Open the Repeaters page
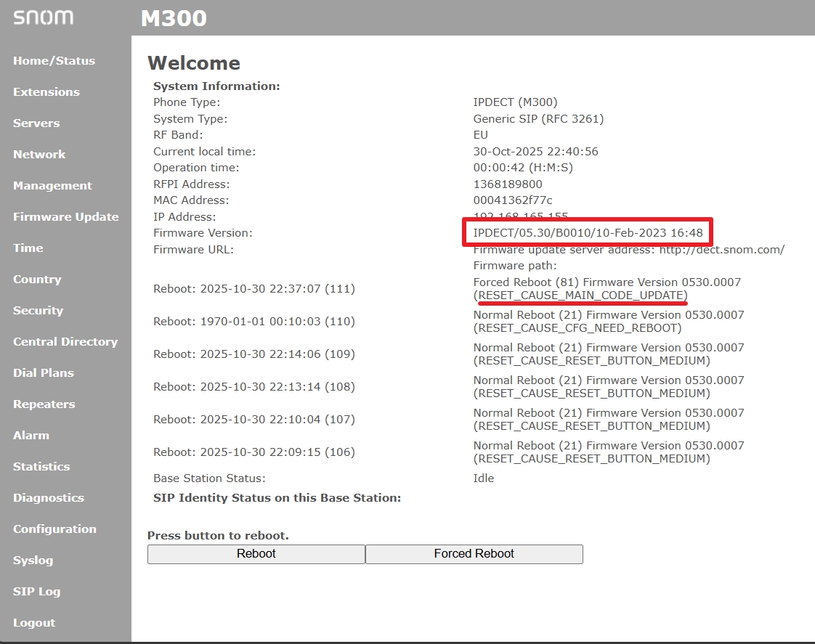 pyautogui.click(x=44, y=404)
